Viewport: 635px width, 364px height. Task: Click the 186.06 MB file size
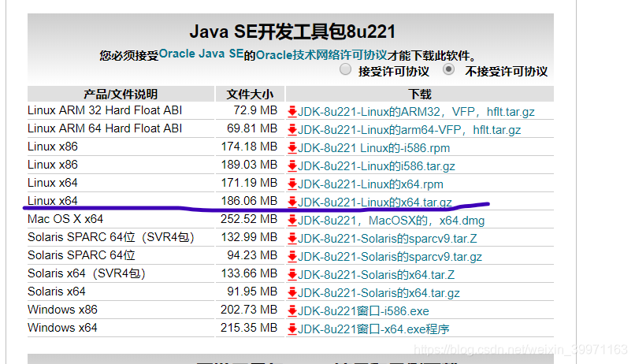coord(249,201)
